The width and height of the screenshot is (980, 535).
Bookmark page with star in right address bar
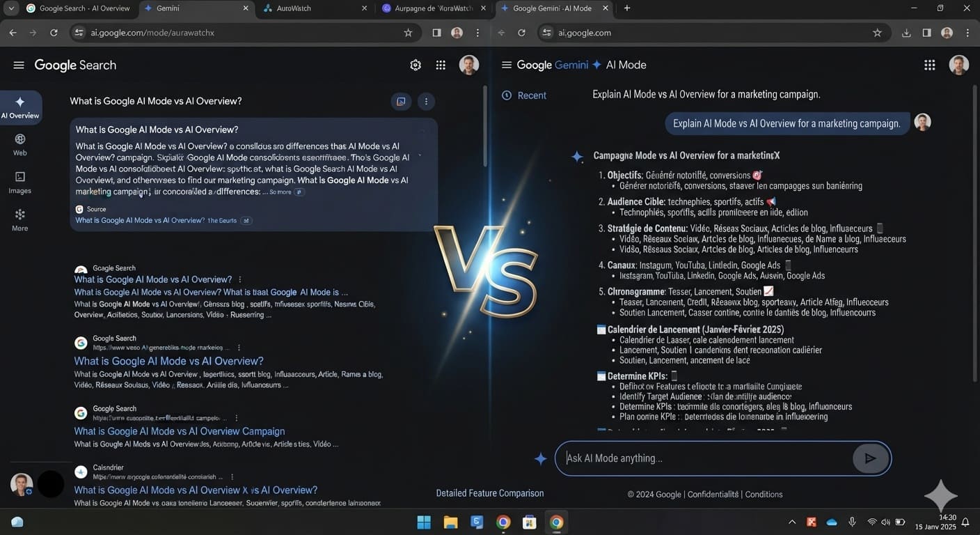pyautogui.click(x=877, y=33)
